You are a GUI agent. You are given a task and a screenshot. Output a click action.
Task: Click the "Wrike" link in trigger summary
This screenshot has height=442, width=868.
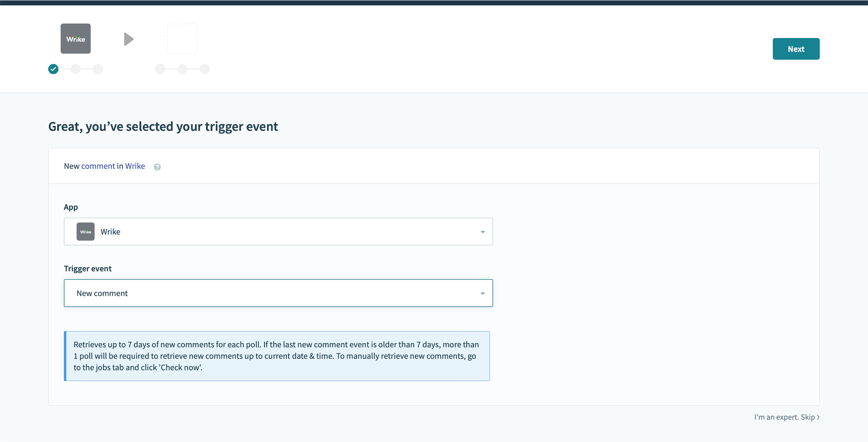(x=135, y=166)
